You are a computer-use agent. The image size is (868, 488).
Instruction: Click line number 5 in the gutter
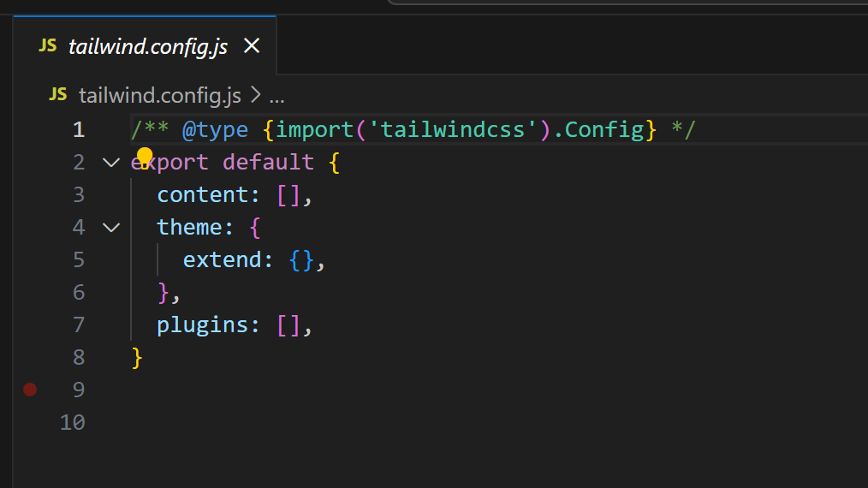click(x=79, y=259)
